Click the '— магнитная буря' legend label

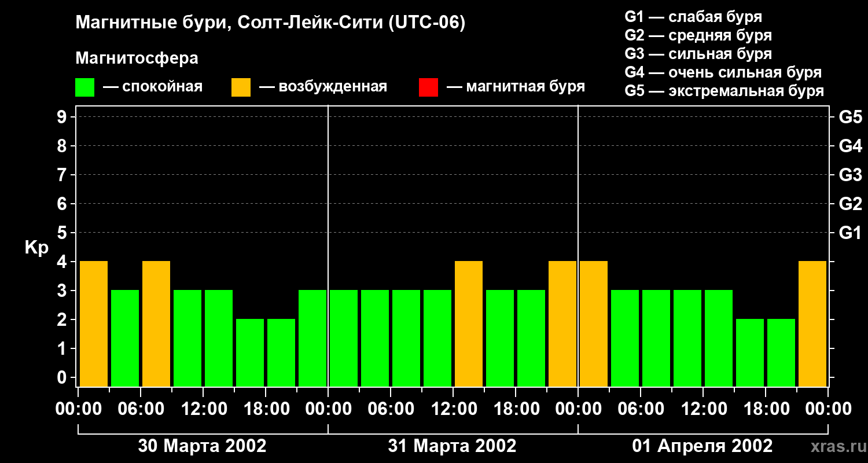click(x=516, y=87)
